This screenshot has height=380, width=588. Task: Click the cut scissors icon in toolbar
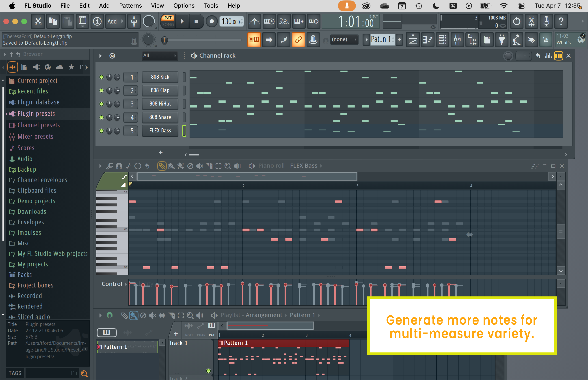pos(38,21)
